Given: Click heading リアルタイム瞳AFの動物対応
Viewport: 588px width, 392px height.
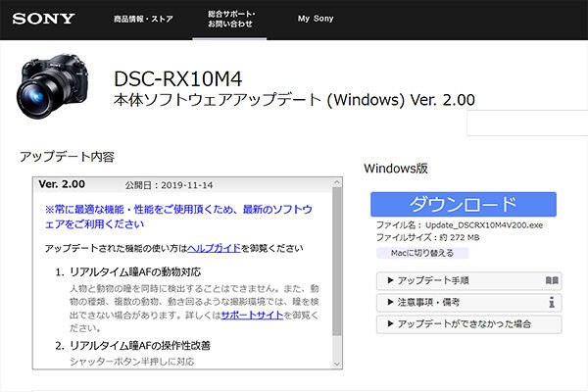Looking at the screenshot, I should (x=135, y=272).
